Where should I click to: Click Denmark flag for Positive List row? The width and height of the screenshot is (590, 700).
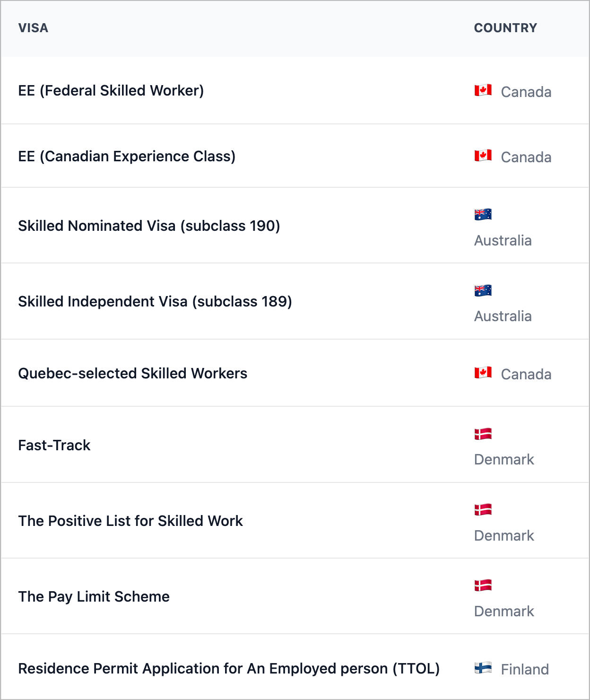483,509
